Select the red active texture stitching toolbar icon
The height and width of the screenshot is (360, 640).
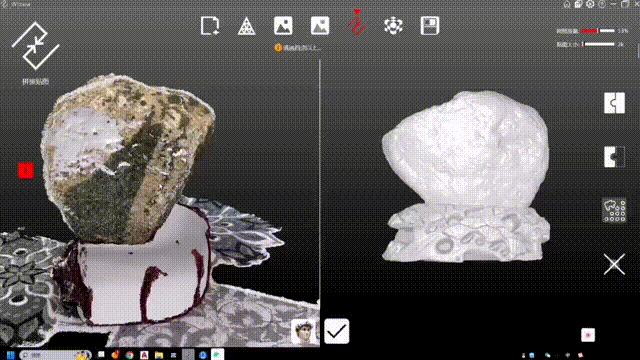click(x=357, y=23)
